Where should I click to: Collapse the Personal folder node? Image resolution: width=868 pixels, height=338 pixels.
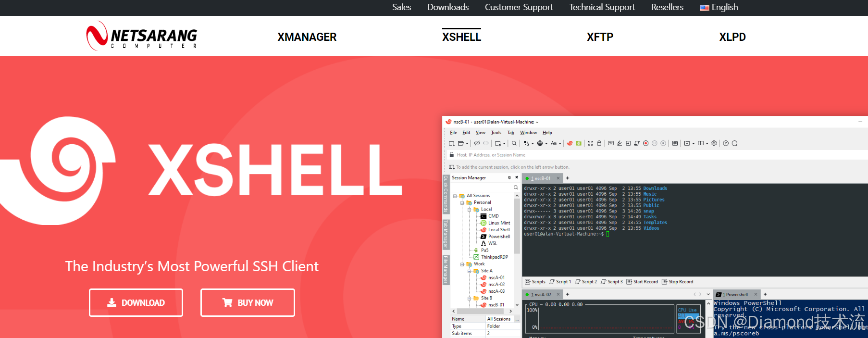tap(462, 203)
